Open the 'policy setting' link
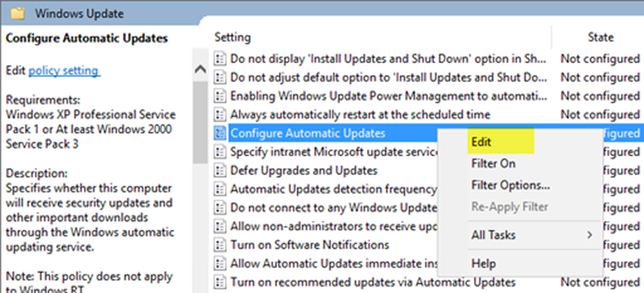The width and height of the screenshot is (644, 293). [x=64, y=71]
